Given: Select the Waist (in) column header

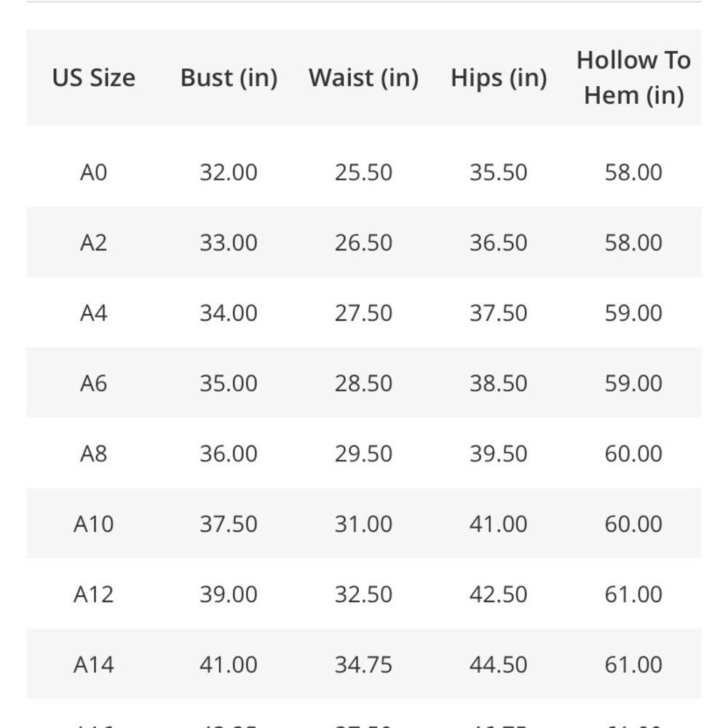Looking at the screenshot, I should click(x=363, y=78).
